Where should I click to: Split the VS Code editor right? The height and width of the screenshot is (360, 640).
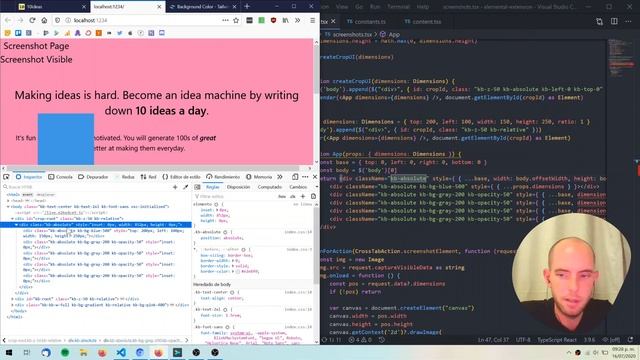point(614,21)
